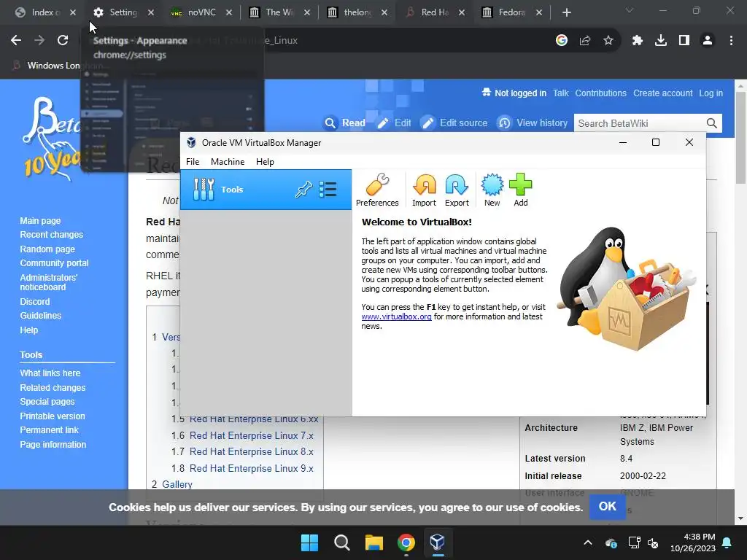Bookmark this page with star icon
The height and width of the screenshot is (560, 747).
(608, 41)
